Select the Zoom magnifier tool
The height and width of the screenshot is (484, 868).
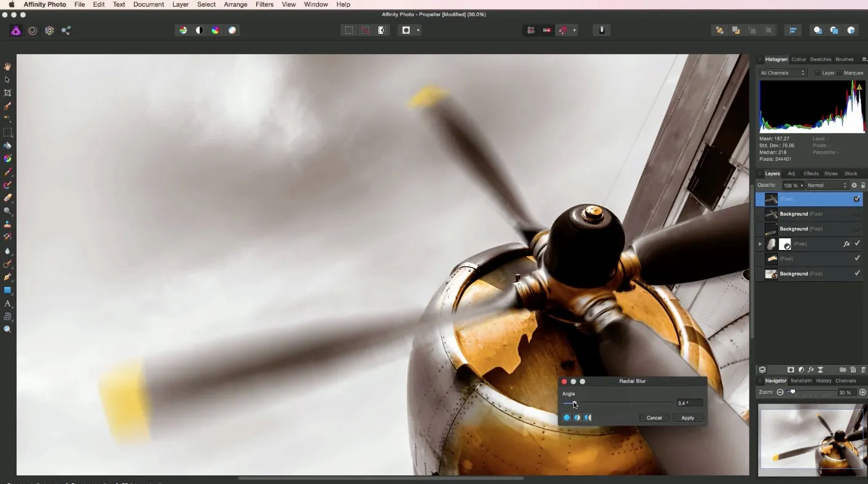7,329
